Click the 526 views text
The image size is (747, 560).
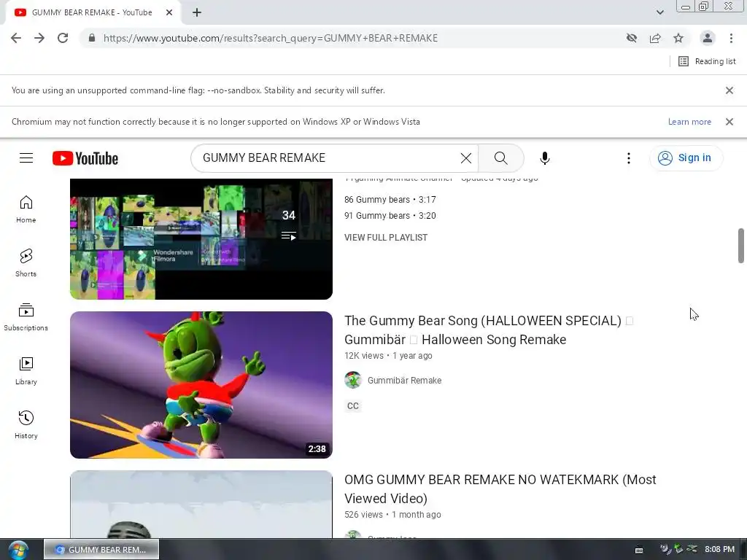[363, 515]
